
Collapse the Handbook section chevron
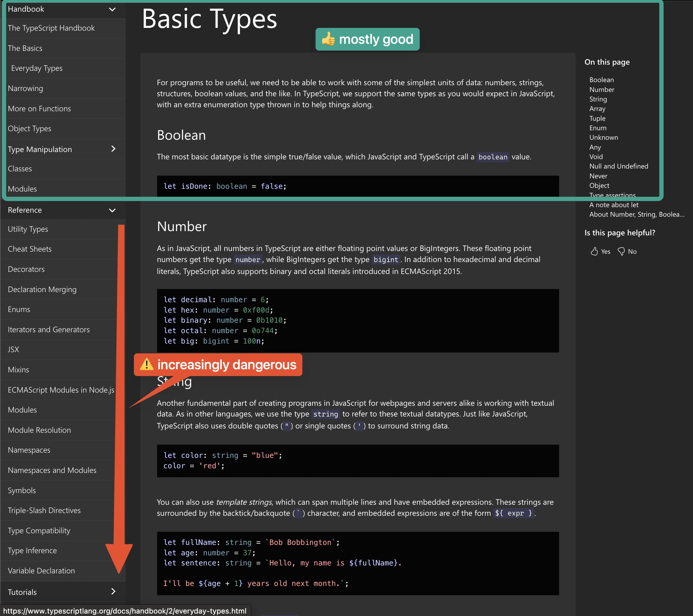pos(112,9)
